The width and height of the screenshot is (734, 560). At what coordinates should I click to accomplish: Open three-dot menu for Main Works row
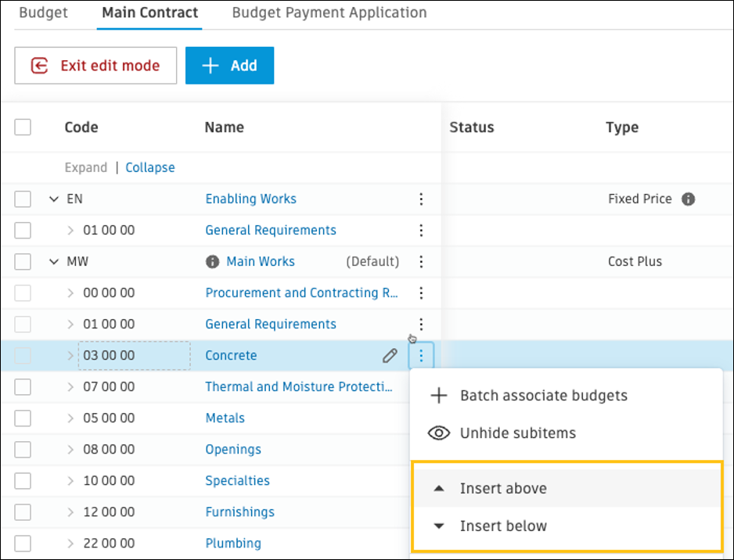[x=421, y=261]
